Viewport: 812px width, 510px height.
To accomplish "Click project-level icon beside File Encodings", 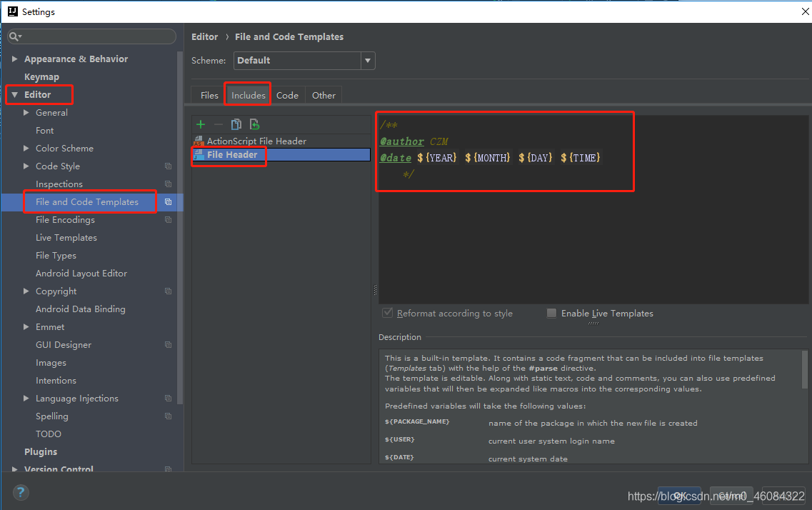I will [169, 219].
